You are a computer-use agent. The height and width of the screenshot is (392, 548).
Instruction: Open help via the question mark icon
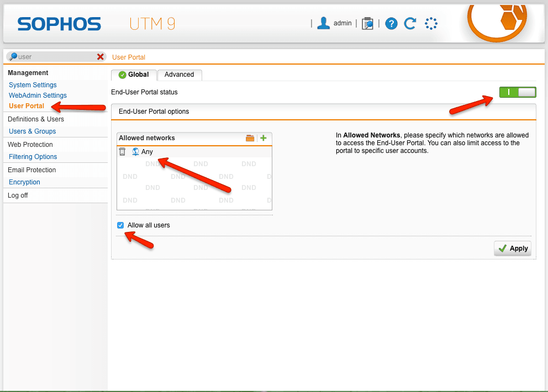392,24
